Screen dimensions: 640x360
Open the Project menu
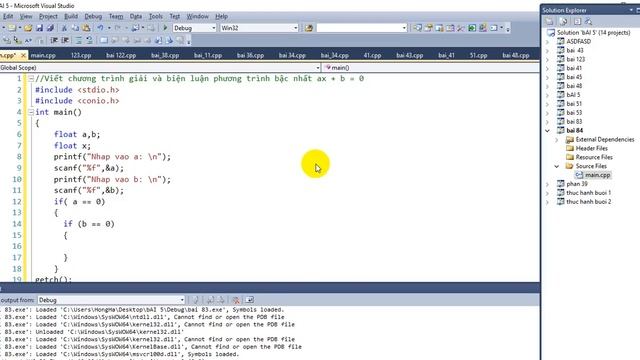point(48,16)
